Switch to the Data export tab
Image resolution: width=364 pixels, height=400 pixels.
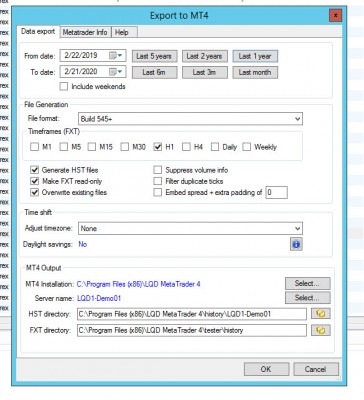[38, 32]
